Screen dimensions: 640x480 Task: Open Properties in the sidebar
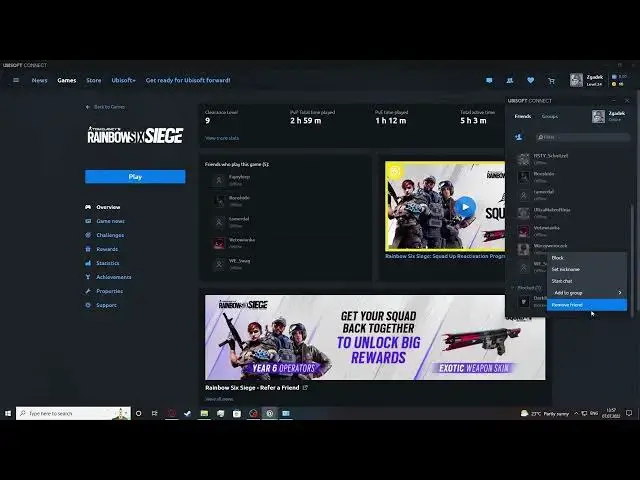[109, 291]
